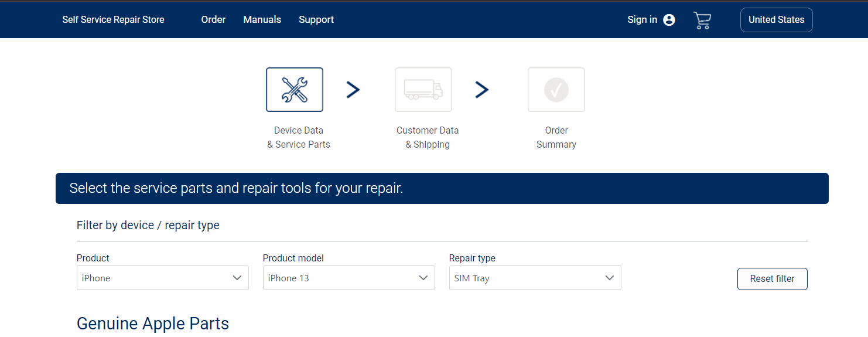Screen dimensions: 868x337
Task: Click the delivery truck shipping step icon
Action: (423, 90)
